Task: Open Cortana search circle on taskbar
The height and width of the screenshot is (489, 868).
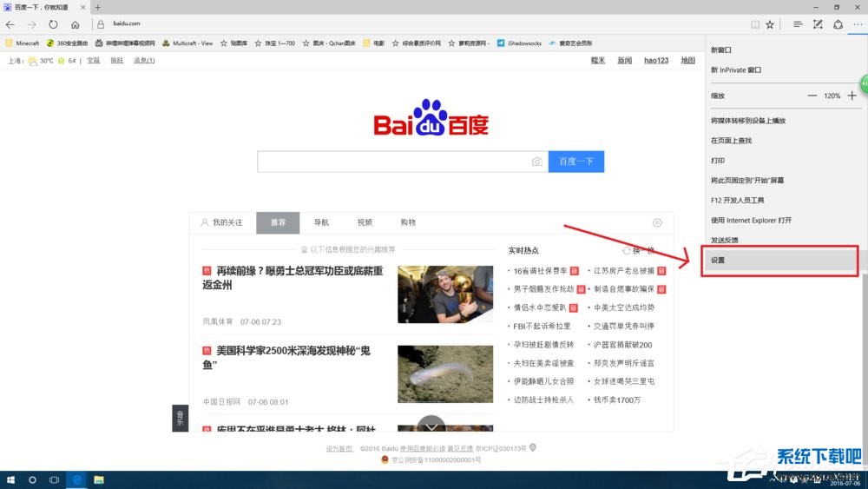Action: point(33,479)
